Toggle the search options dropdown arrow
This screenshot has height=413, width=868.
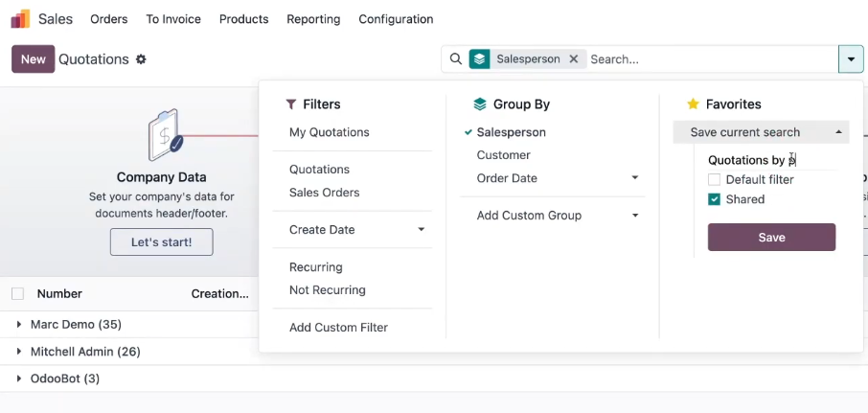coord(851,59)
